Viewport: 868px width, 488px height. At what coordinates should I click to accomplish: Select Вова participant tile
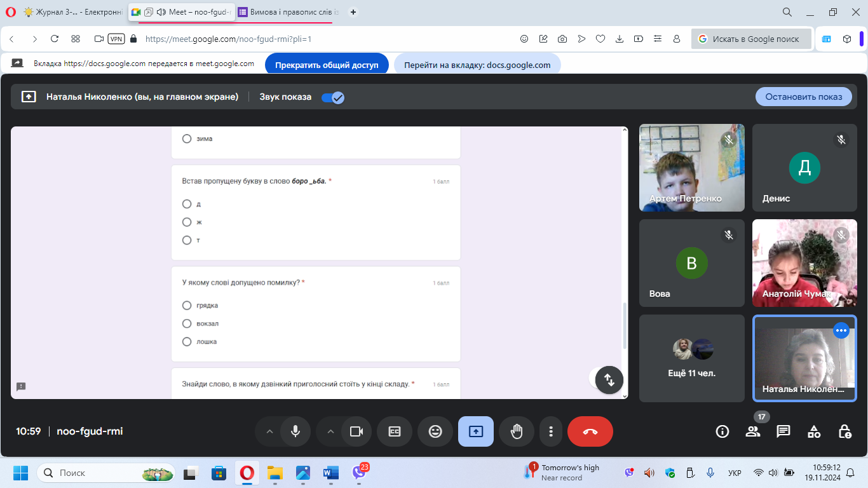(x=691, y=263)
